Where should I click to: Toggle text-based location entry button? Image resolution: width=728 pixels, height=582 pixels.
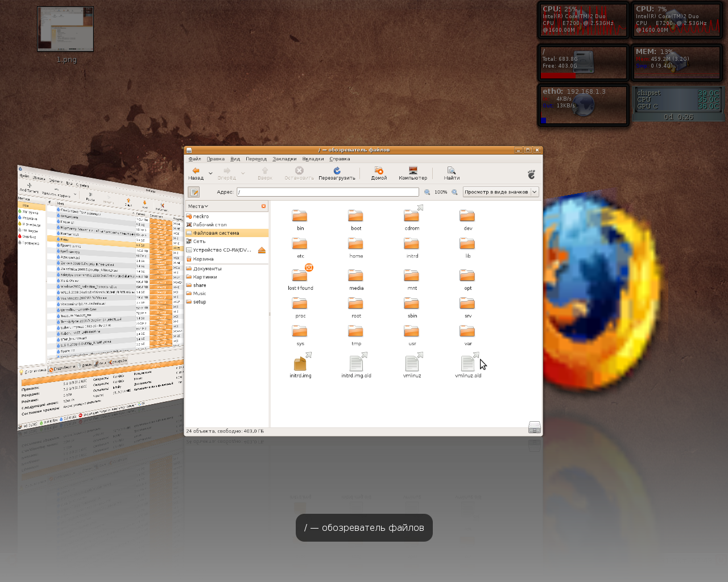click(194, 192)
